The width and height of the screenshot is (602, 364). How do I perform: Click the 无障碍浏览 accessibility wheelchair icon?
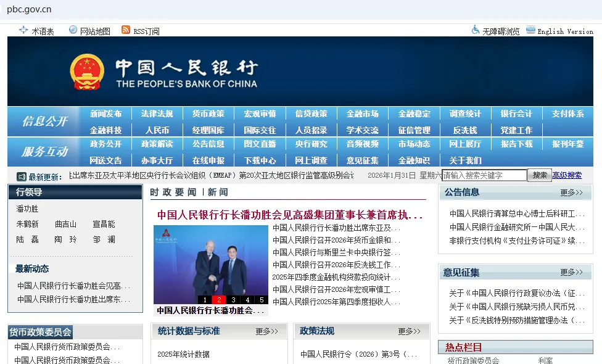pyautogui.click(x=476, y=30)
